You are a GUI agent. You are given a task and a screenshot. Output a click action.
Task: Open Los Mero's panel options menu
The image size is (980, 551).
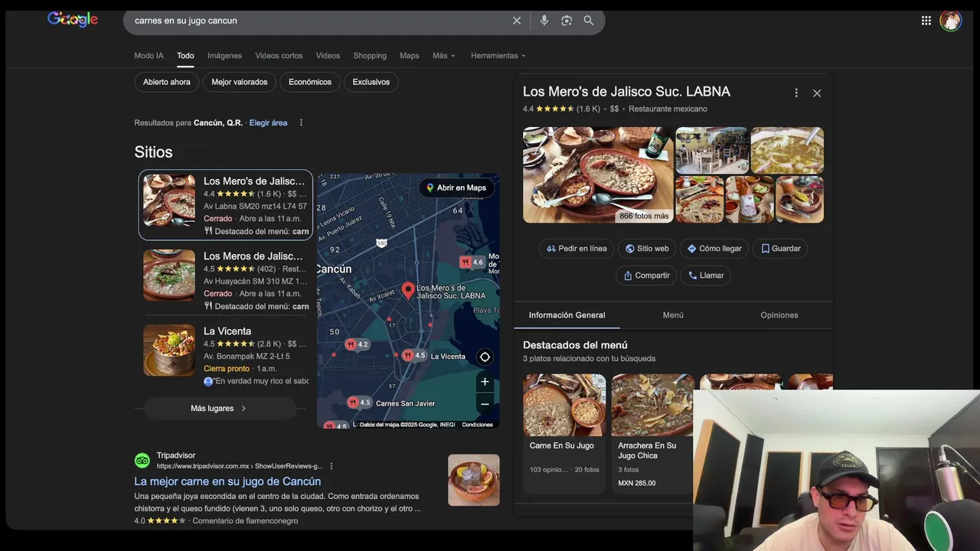tap(796, 93)
